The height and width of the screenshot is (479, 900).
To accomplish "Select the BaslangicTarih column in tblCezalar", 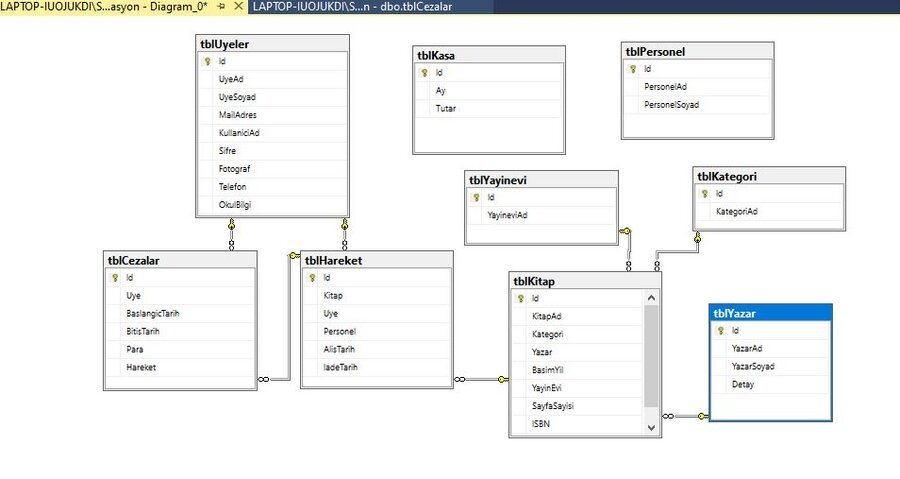I will pos(180,313).
